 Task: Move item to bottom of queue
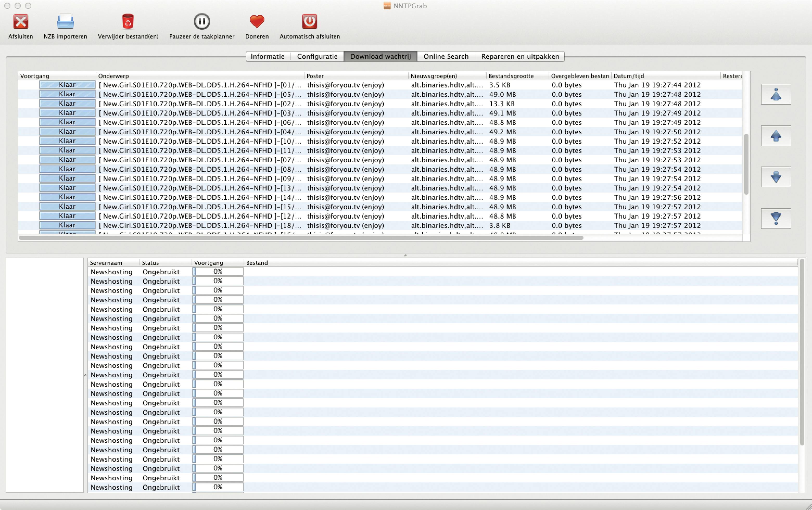tap(776, 218)
